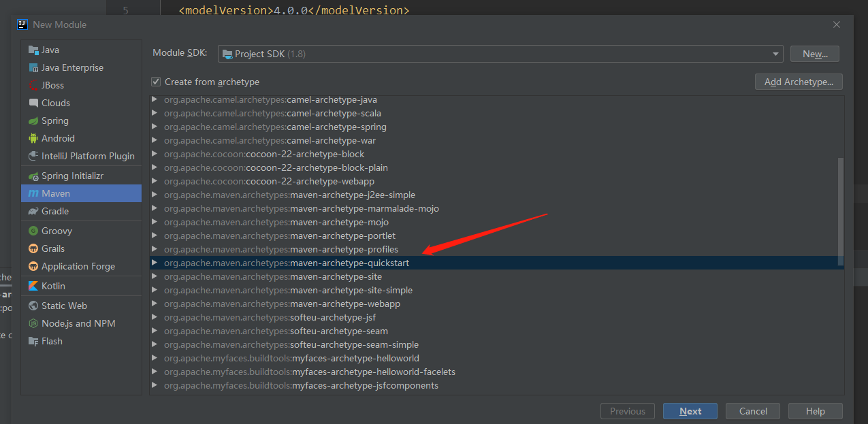
Task: Select the Node.js and NPM icon
Action: [33, 323]
